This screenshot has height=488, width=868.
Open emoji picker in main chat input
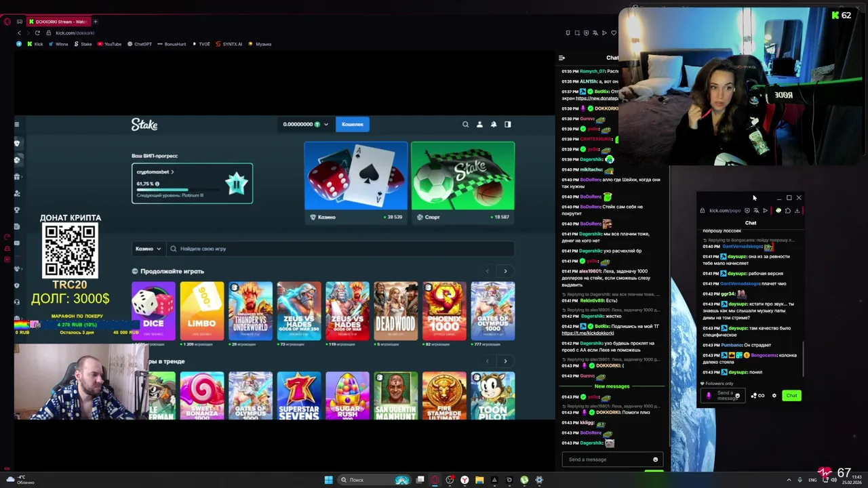pos(655,460)
